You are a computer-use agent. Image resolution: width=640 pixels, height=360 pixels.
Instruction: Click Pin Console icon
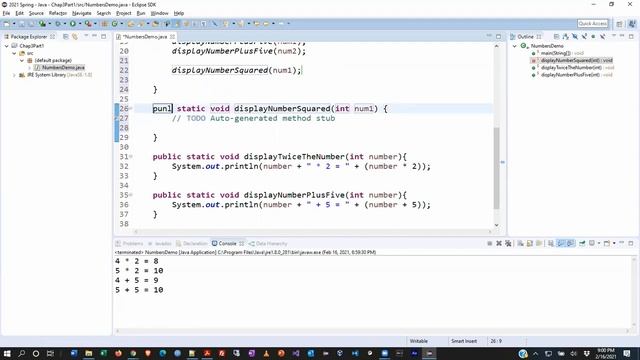pos(582,243)
